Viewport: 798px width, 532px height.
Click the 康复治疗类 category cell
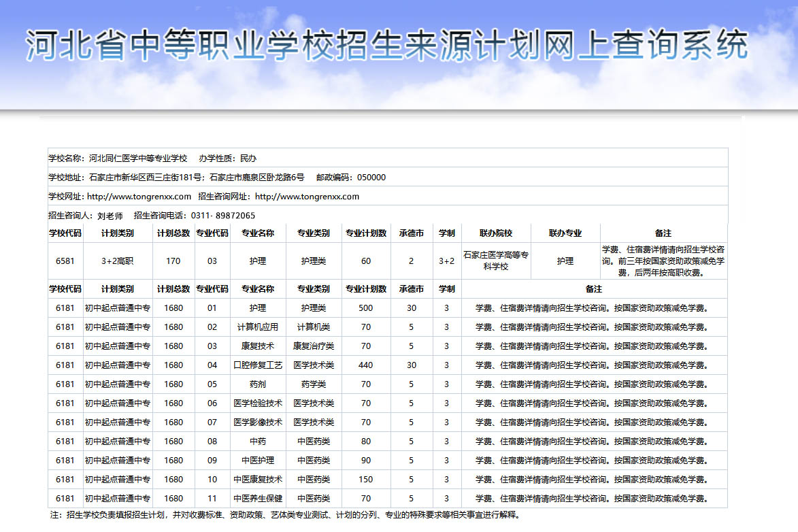[x=314, y=346]
